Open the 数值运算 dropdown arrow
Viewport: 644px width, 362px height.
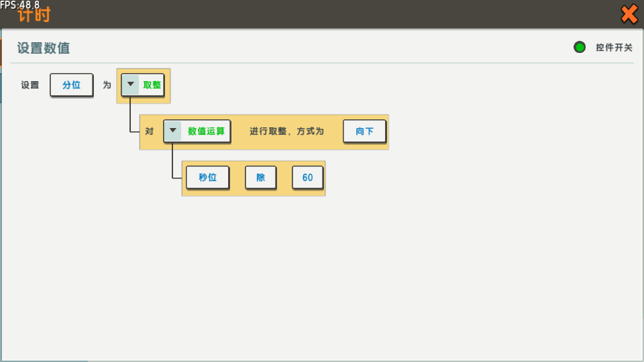(x=173, y=131)
